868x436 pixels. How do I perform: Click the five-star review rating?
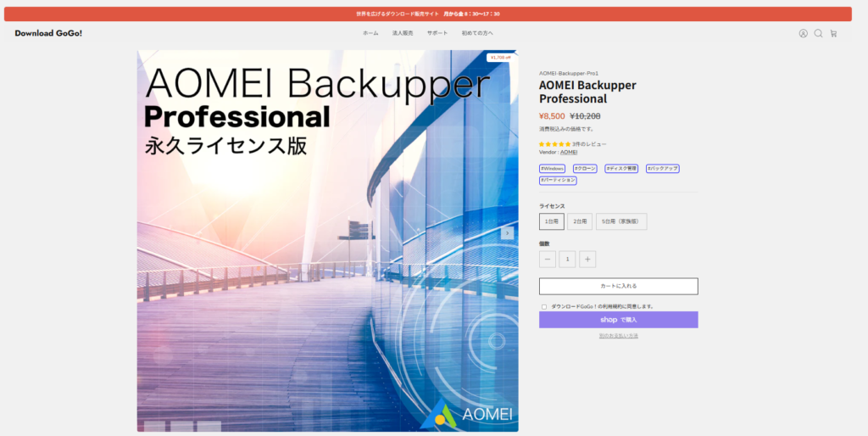click(554, 144)
